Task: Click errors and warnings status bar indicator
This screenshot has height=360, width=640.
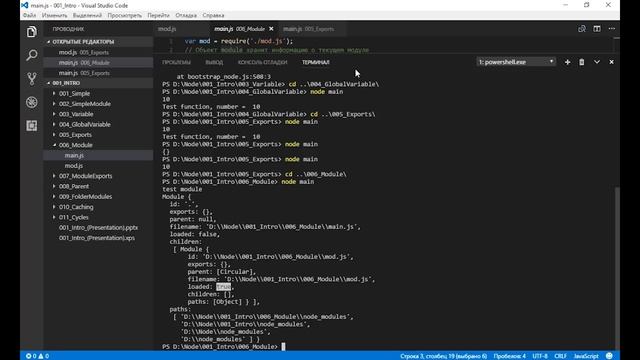Action: [38, 356]
